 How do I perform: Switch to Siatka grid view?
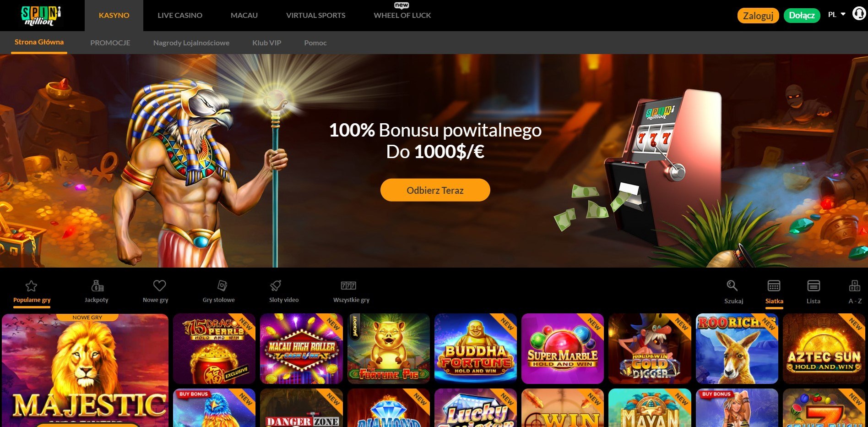774,286
